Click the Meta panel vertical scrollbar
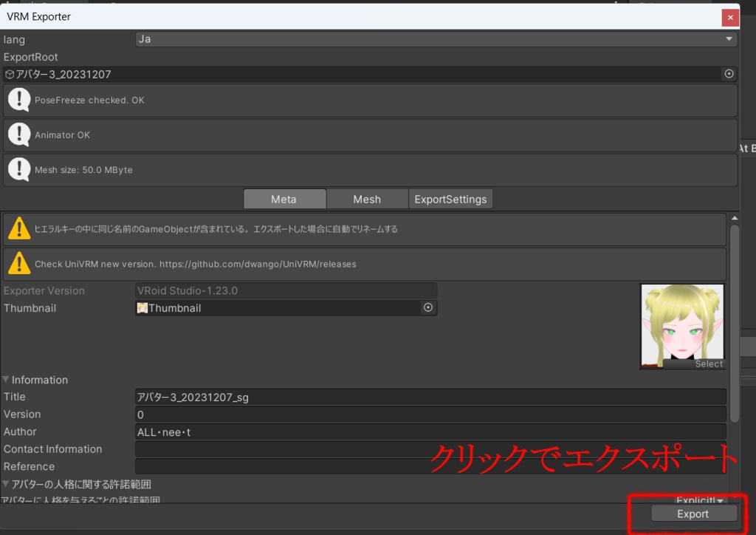This screenshot has height=535, width=756. 735,324
